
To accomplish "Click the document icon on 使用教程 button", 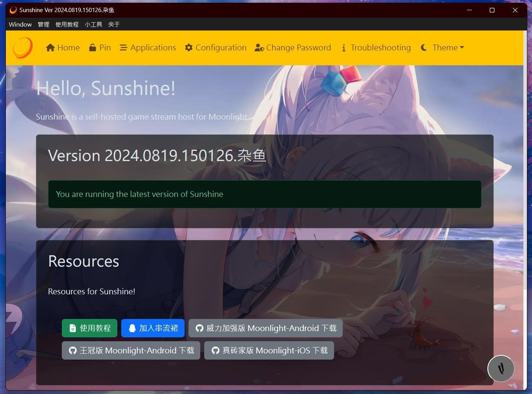I will coord(73,328).
